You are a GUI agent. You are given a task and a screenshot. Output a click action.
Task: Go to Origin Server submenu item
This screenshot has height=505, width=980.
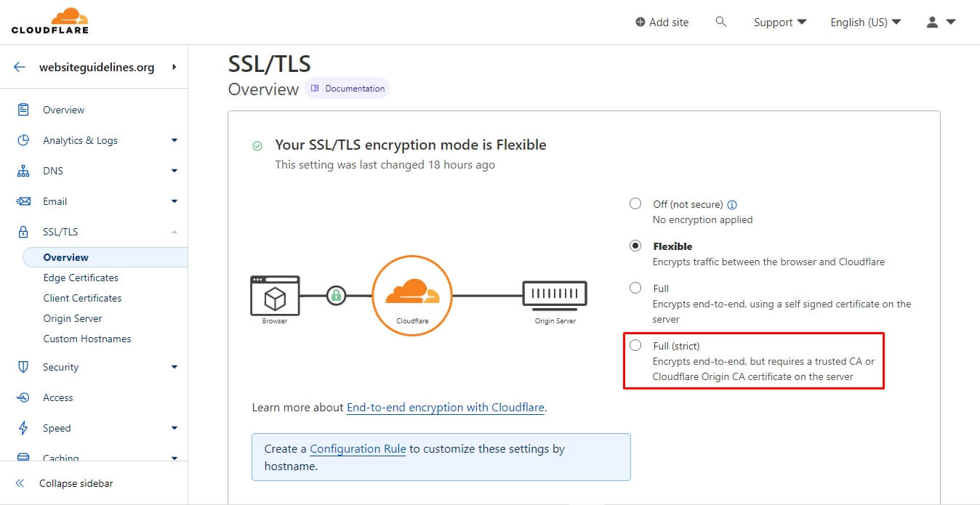(73, 318)
